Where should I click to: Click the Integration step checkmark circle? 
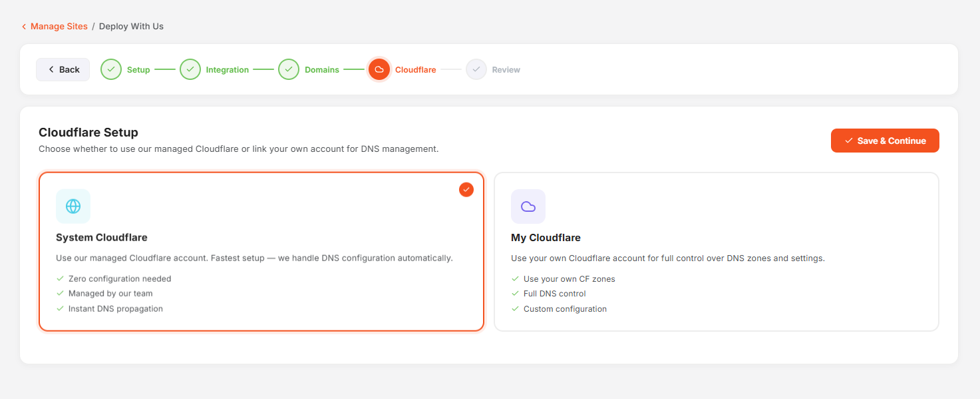190,69
